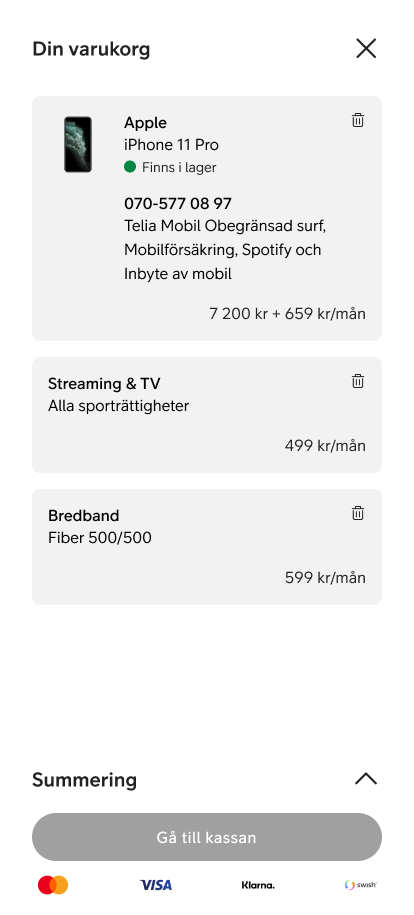
Task: Collapse the Summering section
Action: click(366, 779)
